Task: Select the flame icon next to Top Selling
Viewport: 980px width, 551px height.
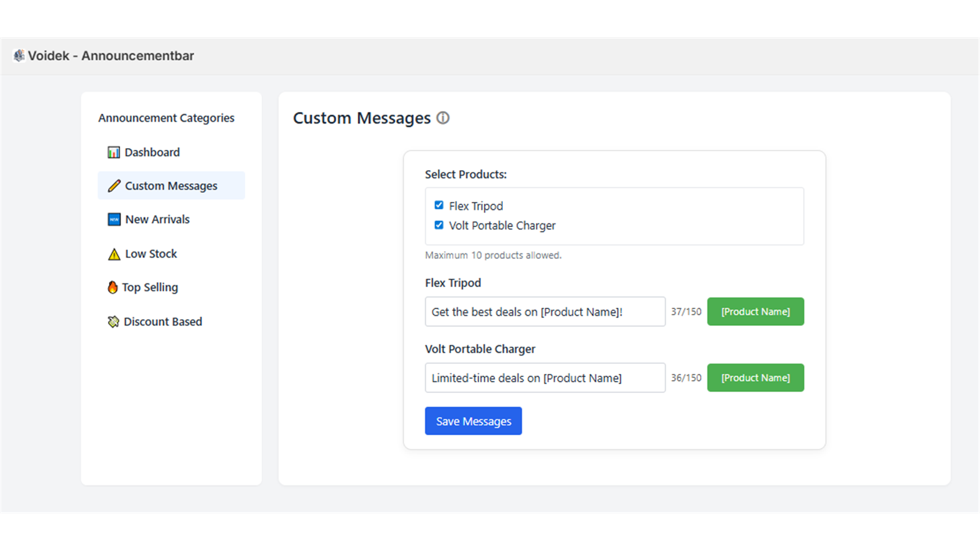Action: [113, 287]
